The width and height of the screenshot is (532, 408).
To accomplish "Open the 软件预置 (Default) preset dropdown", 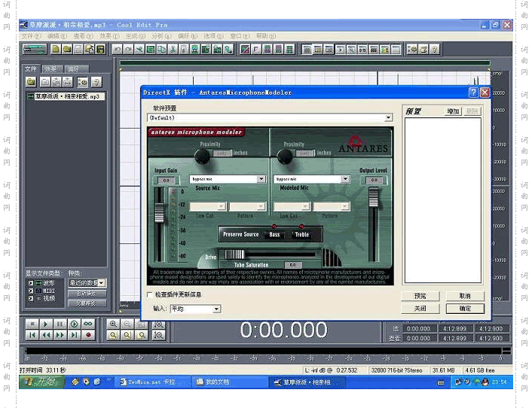I will [389, 117].
